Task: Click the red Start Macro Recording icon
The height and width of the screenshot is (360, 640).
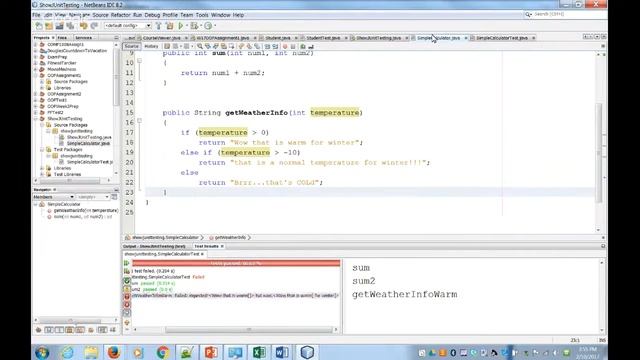Action: click(285, 47)
